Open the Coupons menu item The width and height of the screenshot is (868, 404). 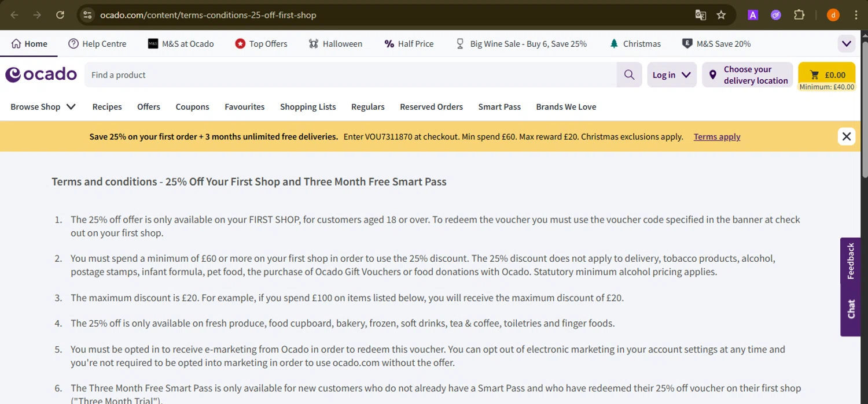pos(192,107)
